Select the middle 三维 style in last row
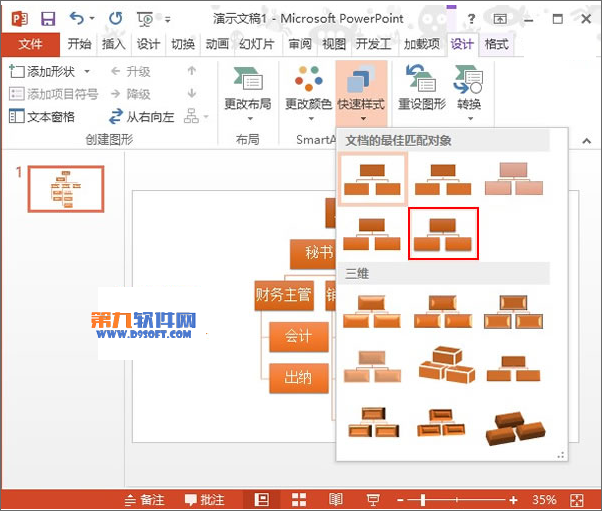602x511 pixels. (442, 422)
